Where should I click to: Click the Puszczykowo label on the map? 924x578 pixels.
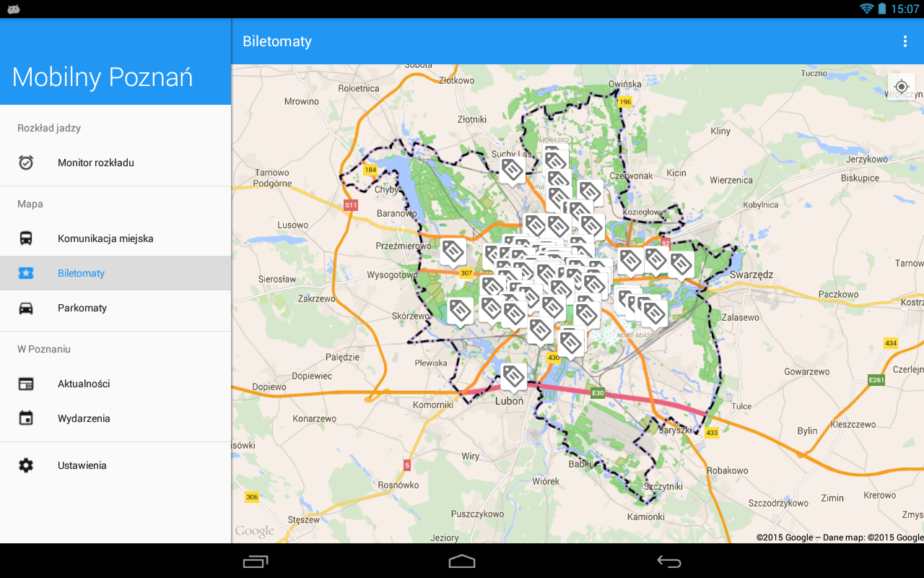click(477, 514)
